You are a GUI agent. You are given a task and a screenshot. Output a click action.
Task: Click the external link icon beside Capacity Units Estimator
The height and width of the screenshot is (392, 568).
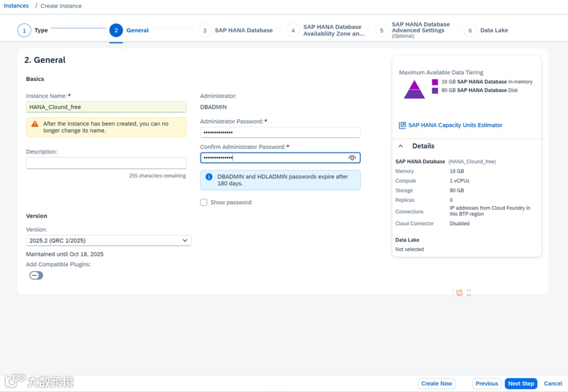[402, 125]
